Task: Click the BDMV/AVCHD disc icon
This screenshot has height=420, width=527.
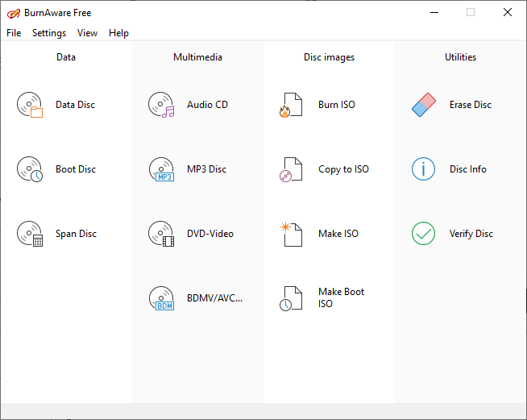Action: tap(161, 298)
